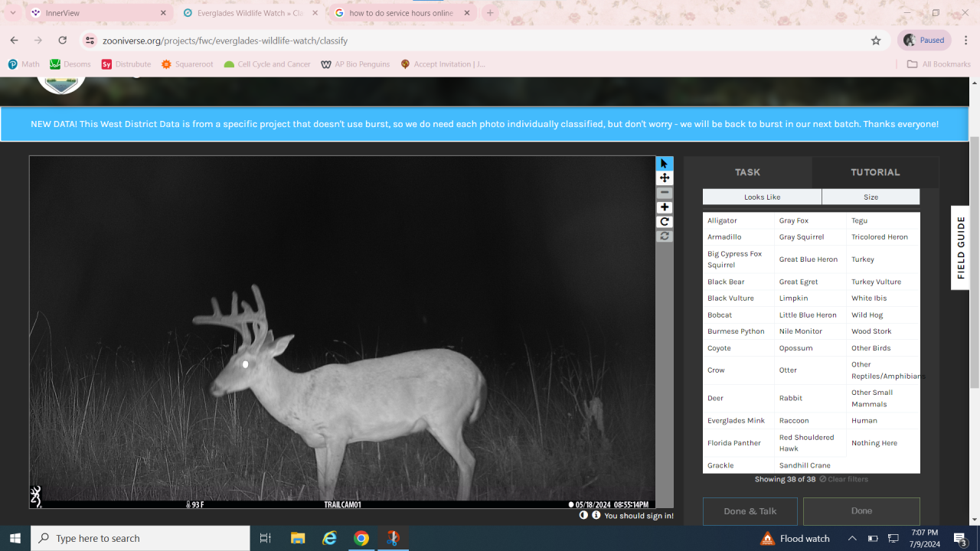Viewport: 980px width, 551px height.
Task: Select Gray Fox option
Action: (810, 220)
